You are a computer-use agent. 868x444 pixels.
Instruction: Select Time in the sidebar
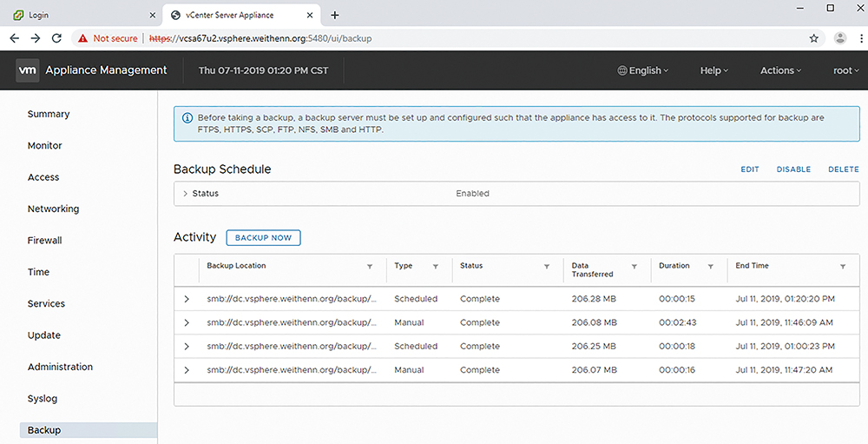click(39, 272)
